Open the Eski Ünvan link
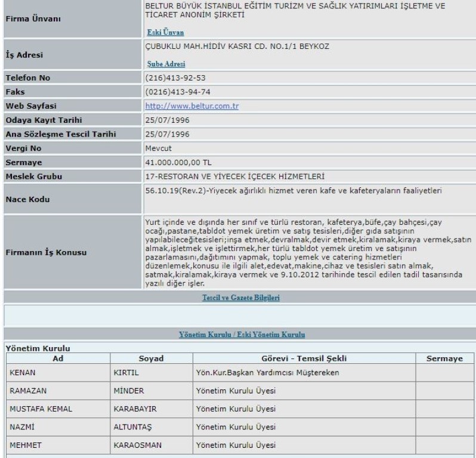 pyautogui.click(x=165, y=32)
